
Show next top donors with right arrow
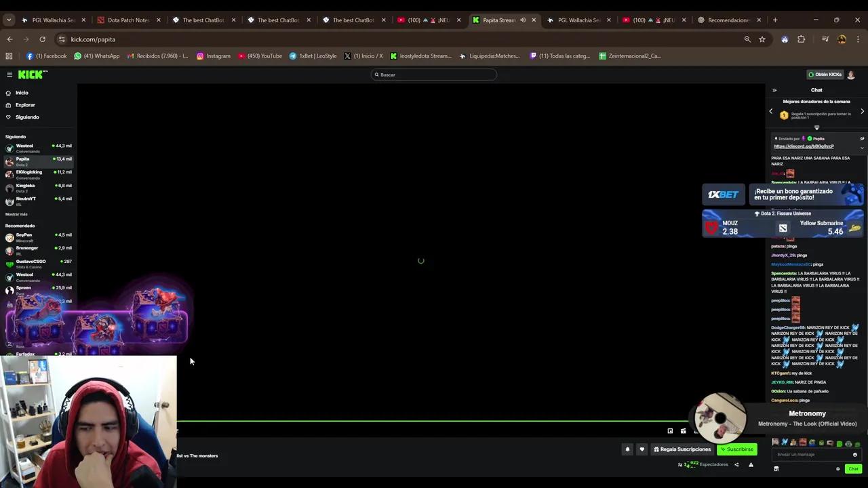click(x=862, y=111)
